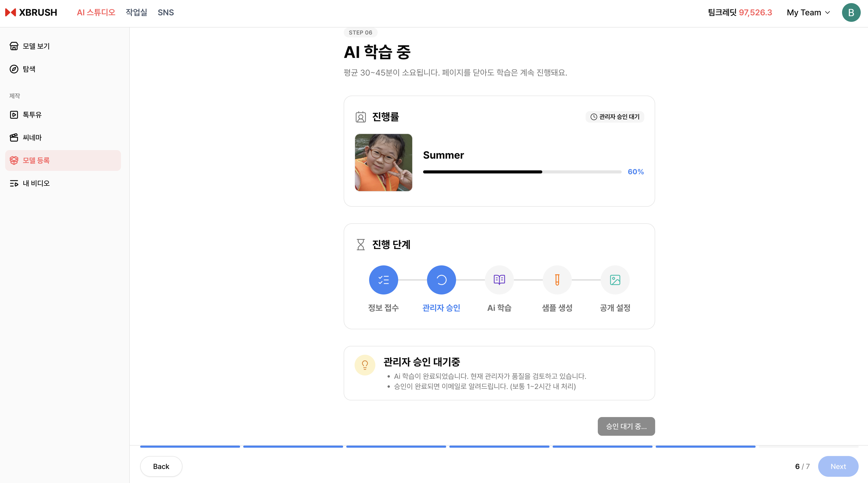Select 모델 등록 in sidebar
The width and height of the screenshot is (868, 483).
[x=63, y=160]
